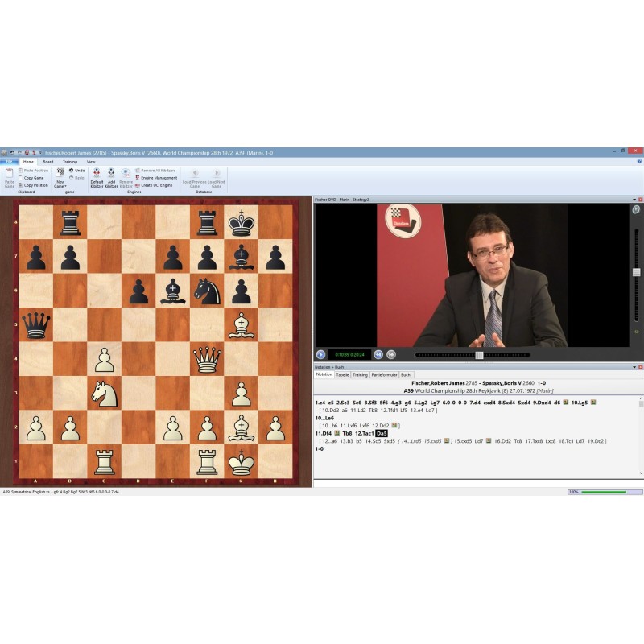Image resolution: width=644 pixels, height=644 pixels.
Task: Click the Default Kibitzer icon
Action: tap(96, 173)
